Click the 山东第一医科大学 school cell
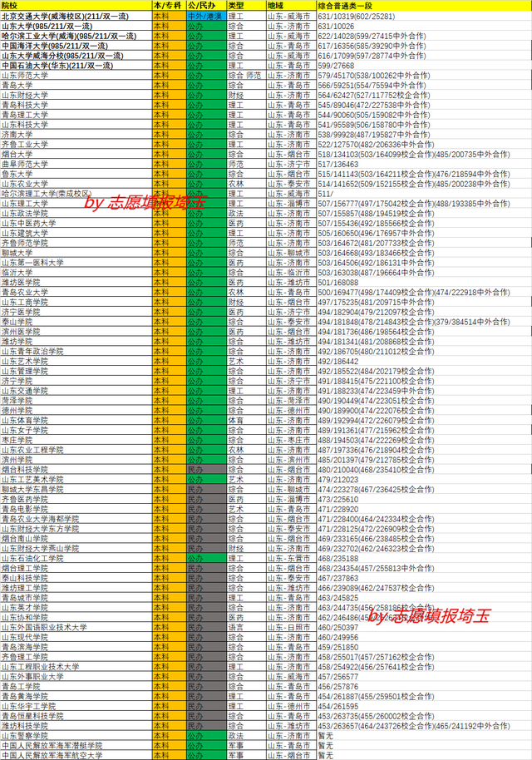This screenshot has height=760, width=532. (x=76, y=263)
